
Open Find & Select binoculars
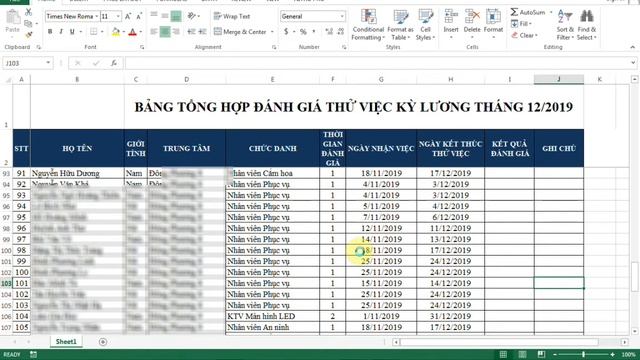[x=587, y=24]
